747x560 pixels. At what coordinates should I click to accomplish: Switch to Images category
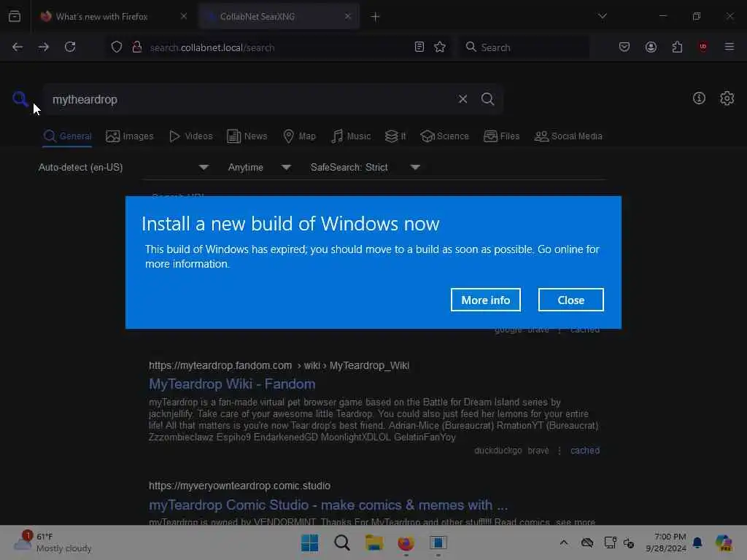coord(130,136)
